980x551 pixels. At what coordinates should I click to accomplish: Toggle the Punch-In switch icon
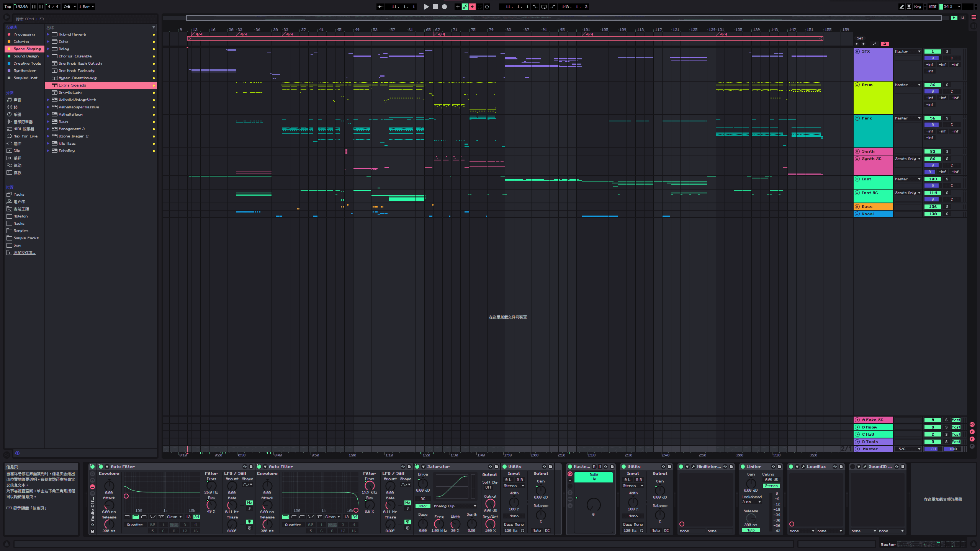[x=535, y=7]
